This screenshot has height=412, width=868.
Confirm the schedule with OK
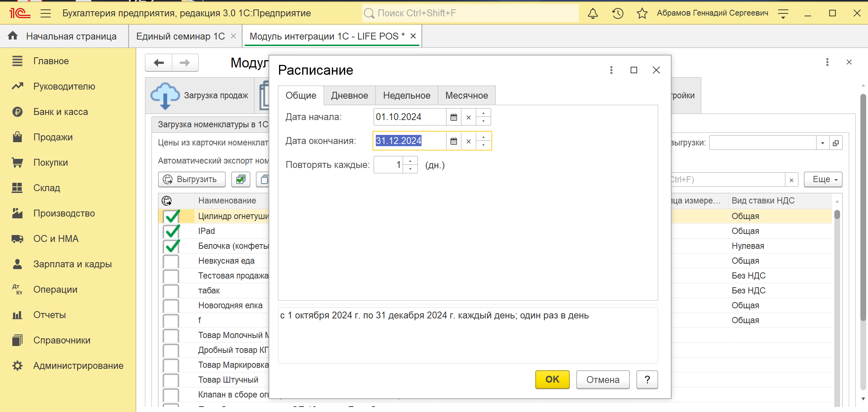pos(552,379)
